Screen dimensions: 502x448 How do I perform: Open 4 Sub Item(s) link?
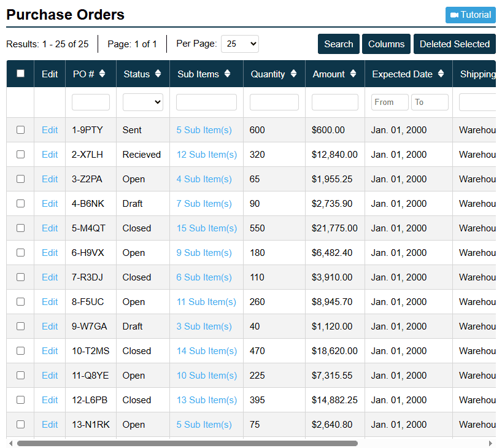(x=204, y=179)
